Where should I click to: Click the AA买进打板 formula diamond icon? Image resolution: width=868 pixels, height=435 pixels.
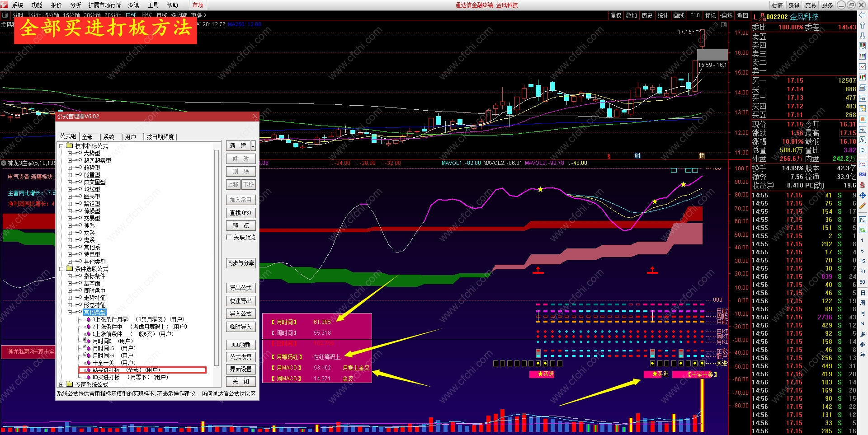[x=88, y=370]
